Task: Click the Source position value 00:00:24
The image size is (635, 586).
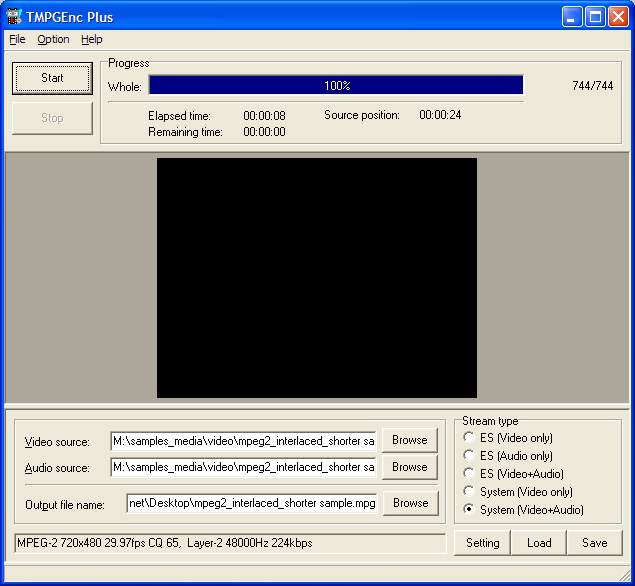Action: [440, 115]
